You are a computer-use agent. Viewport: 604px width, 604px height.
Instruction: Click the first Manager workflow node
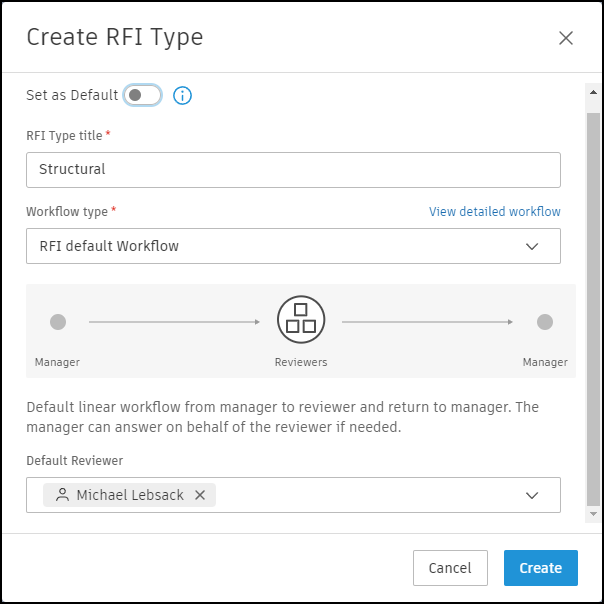[58, 322]
